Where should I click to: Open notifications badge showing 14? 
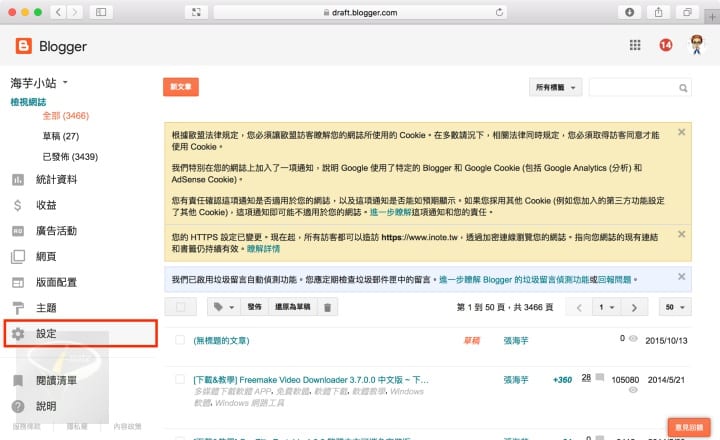point(665,46)
